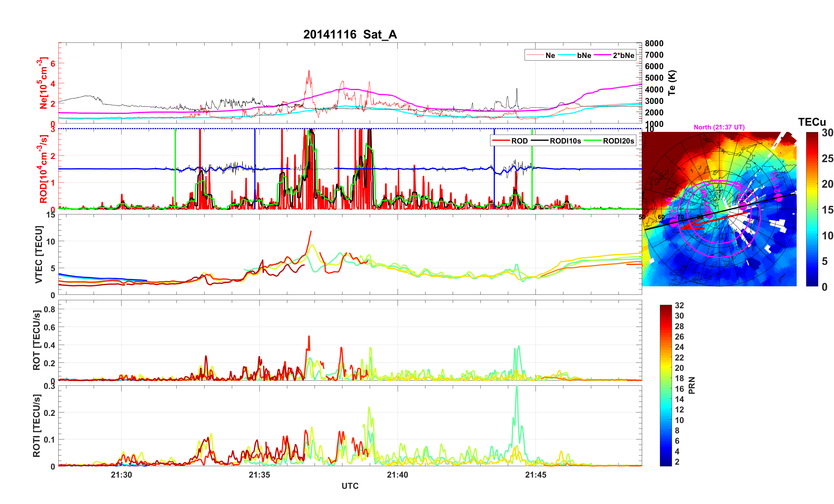The width and height of the screenshot is (834, 504).
Task: Click the 21:40 time tick label
Action: [x=397, y=474]
